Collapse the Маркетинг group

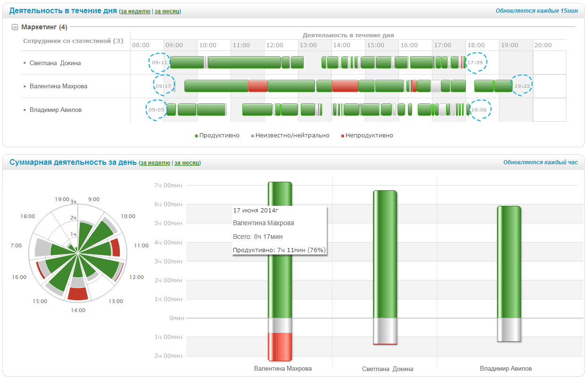[15, 27]
